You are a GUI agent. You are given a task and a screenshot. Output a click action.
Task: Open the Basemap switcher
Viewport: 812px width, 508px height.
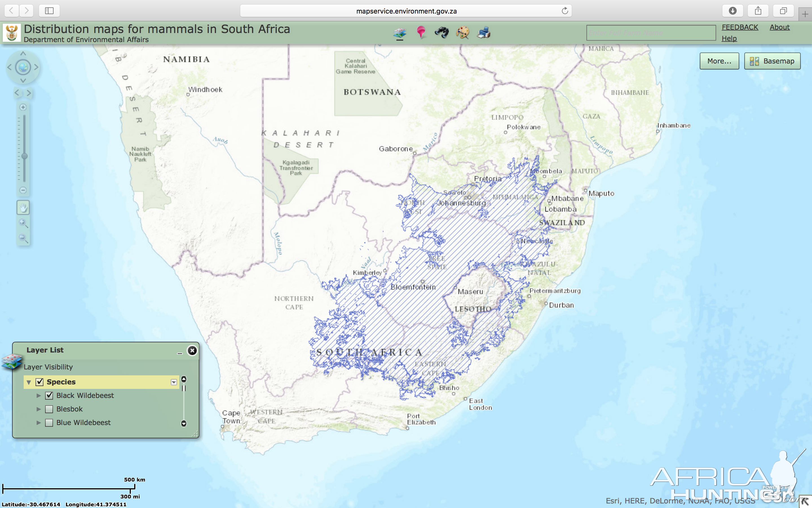tap(772, 61)
